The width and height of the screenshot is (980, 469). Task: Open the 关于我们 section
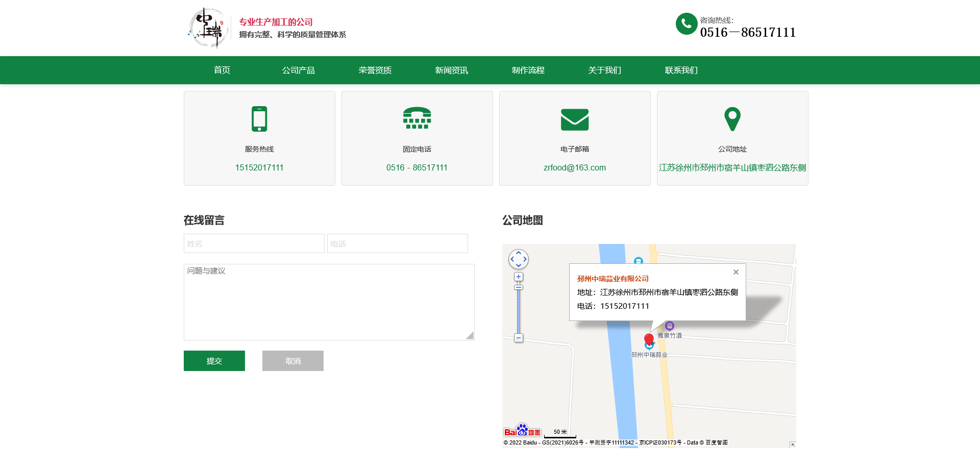(604, 70)
